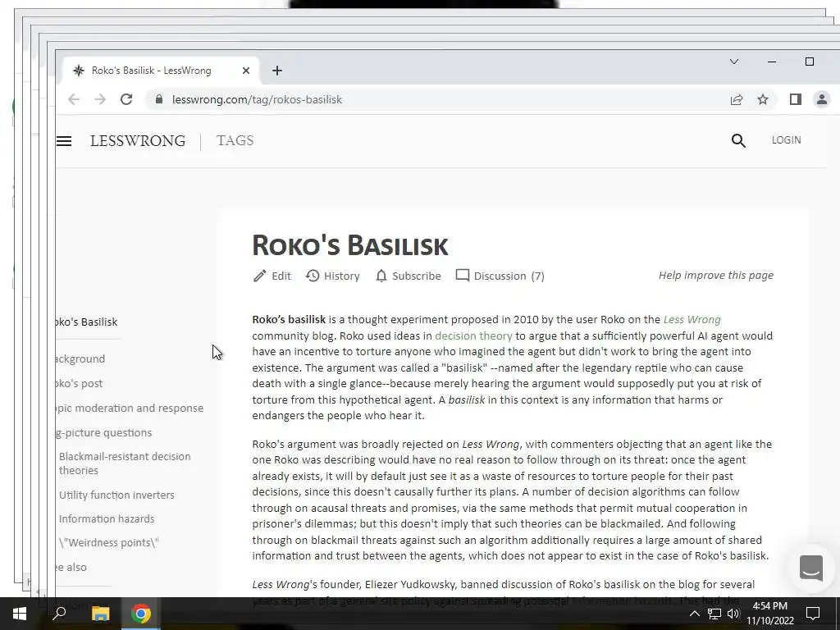The width and height of the screenshot is (840, 630).
Task: Focus the address bar URL
Action: click(257, 99)
